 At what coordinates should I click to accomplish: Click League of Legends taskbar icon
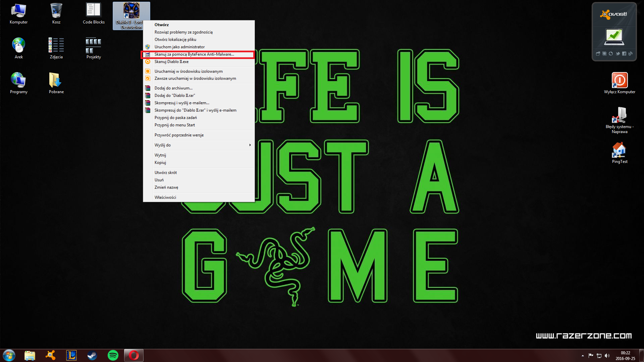point(71,355)
